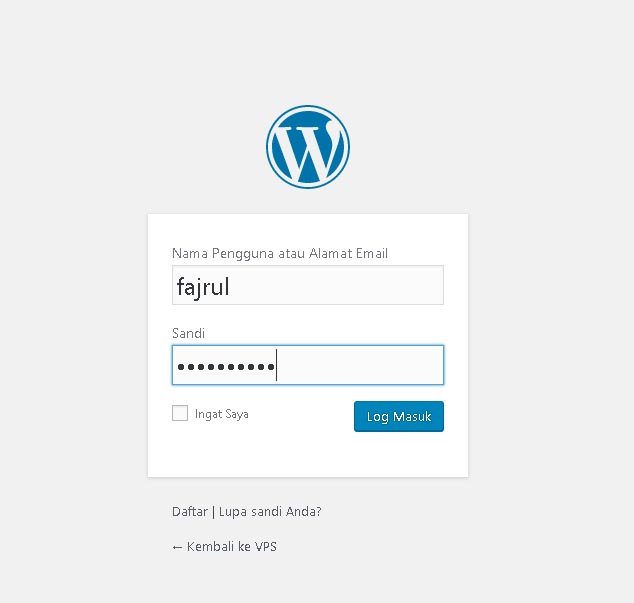Open the Lupa sandi Anda? link
The height and width of the screenshot is (603, 634).
270,512
